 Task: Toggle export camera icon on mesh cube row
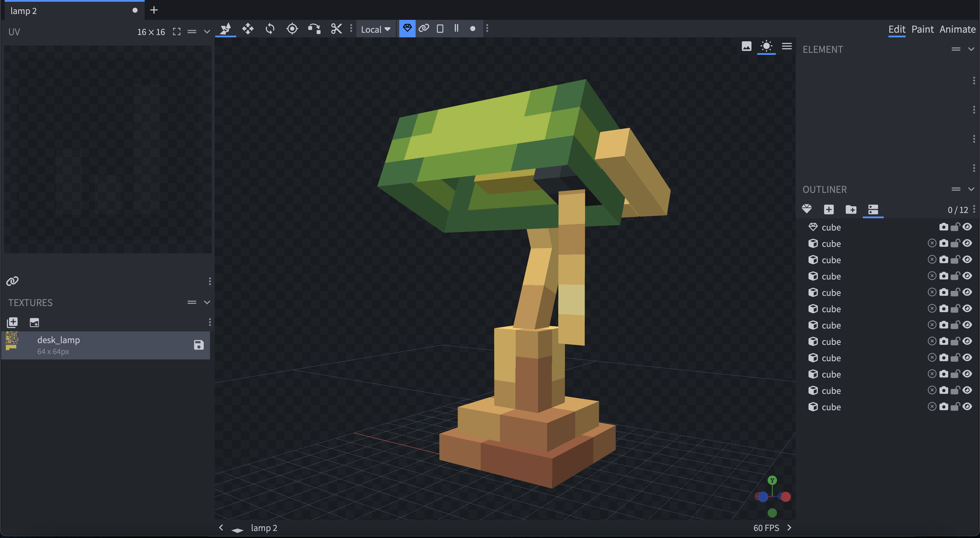point(944,227)
